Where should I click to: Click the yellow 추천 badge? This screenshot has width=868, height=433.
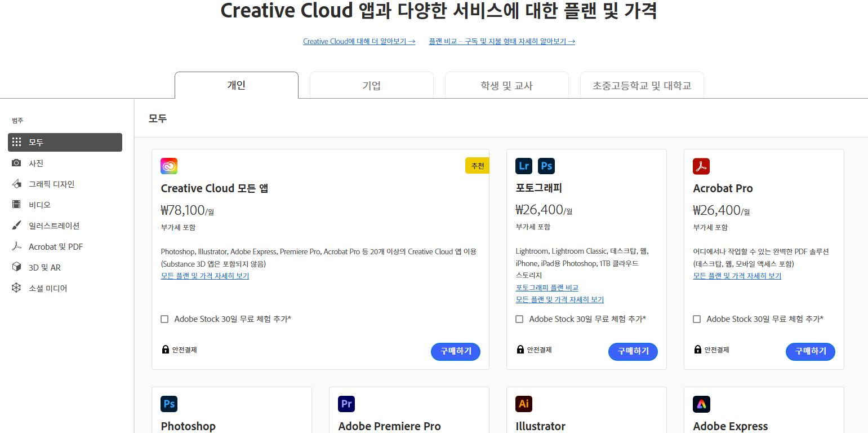click(x=477, y=166)
